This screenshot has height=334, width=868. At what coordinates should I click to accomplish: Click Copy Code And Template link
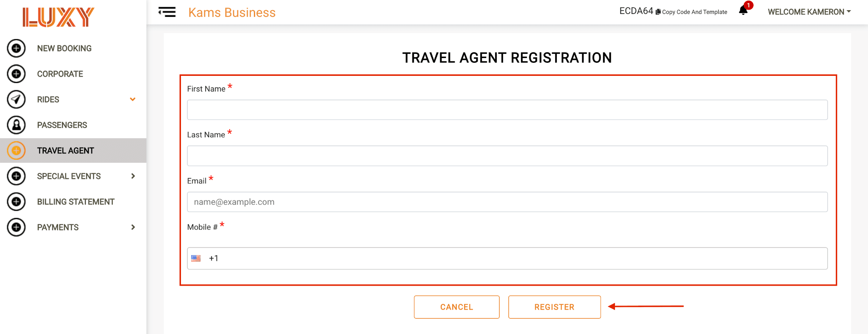pyautogui.click(x=691, y=12)
